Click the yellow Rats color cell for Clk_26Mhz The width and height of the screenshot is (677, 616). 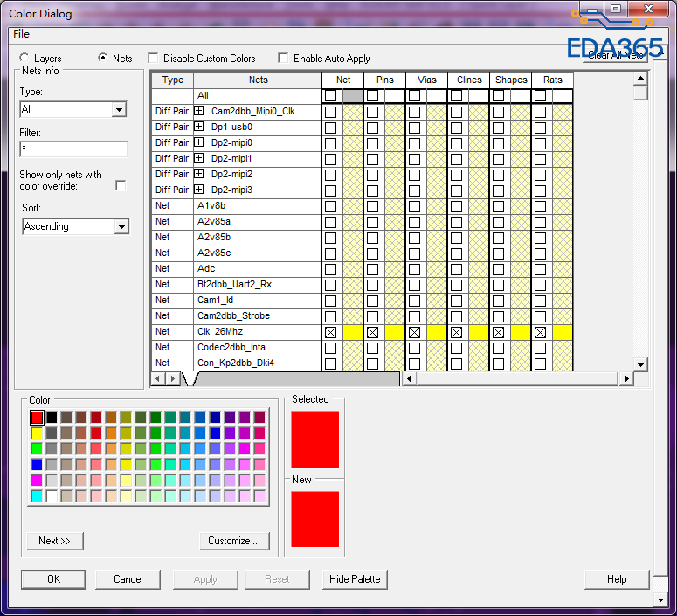pyautogui.click(x=563, y=332)
